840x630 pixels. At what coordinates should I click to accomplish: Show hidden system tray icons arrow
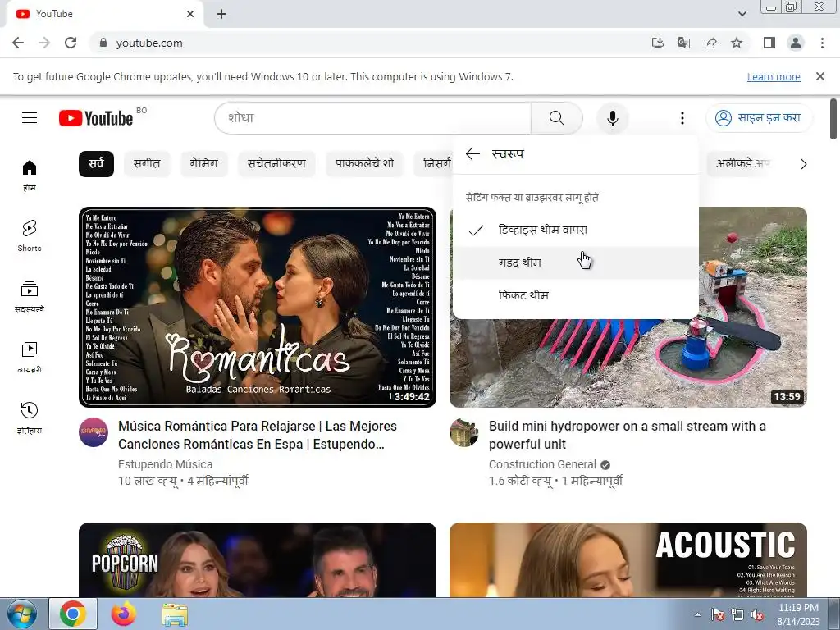[697, 614]
